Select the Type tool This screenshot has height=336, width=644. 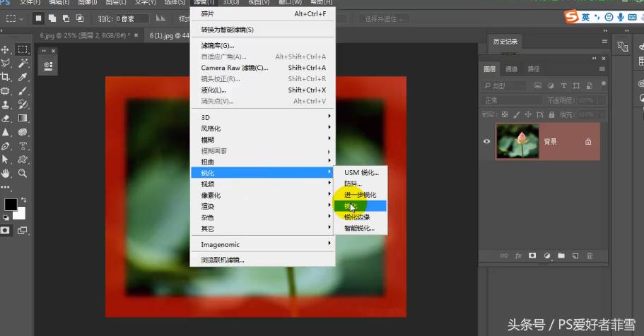(23, 146)
